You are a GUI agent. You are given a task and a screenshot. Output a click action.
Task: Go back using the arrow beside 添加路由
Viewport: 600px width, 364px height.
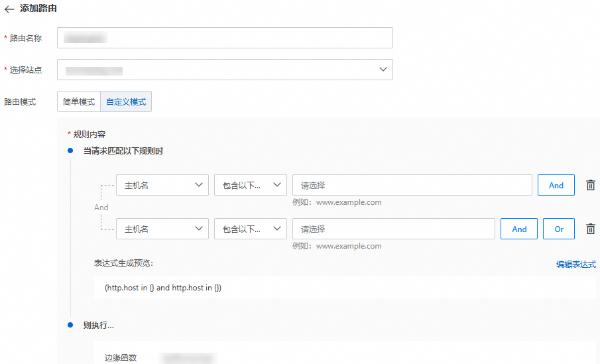click(x=9, y=9)
